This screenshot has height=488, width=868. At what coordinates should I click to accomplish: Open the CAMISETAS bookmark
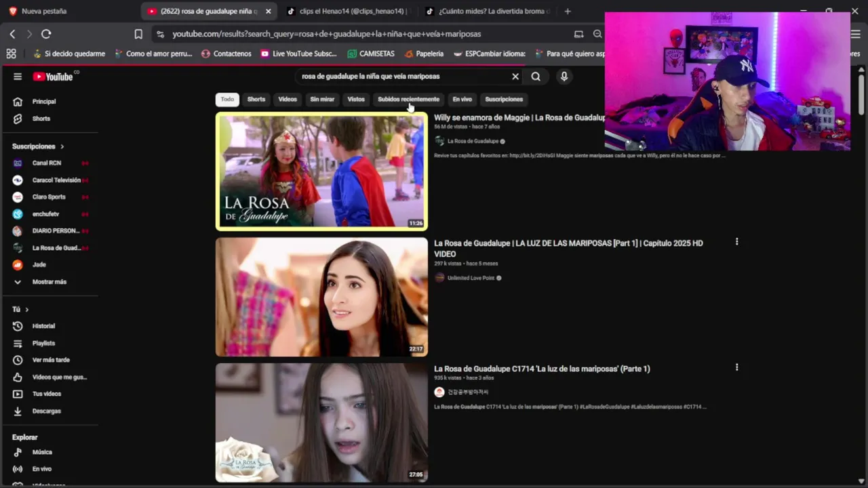[x=371, y=54]
